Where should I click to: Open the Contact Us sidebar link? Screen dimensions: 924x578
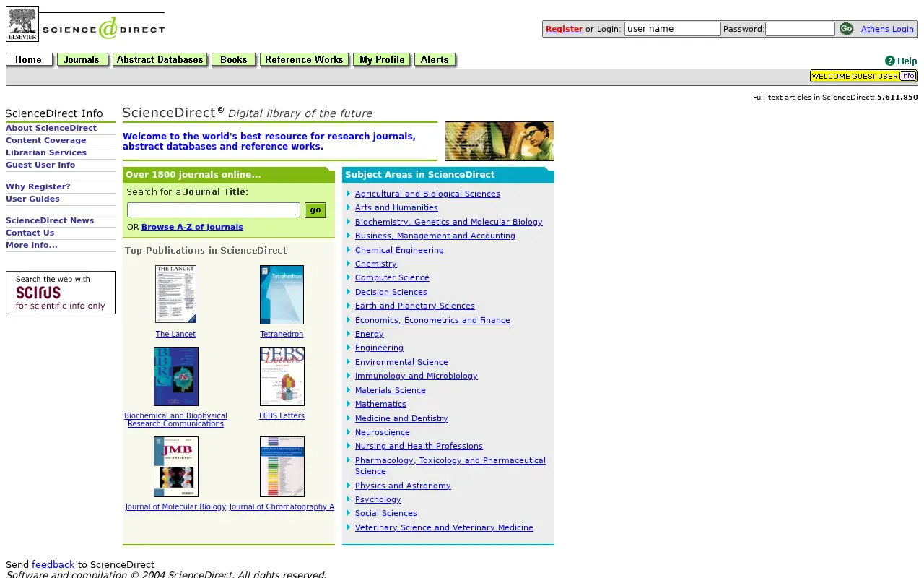click(30, 233)
